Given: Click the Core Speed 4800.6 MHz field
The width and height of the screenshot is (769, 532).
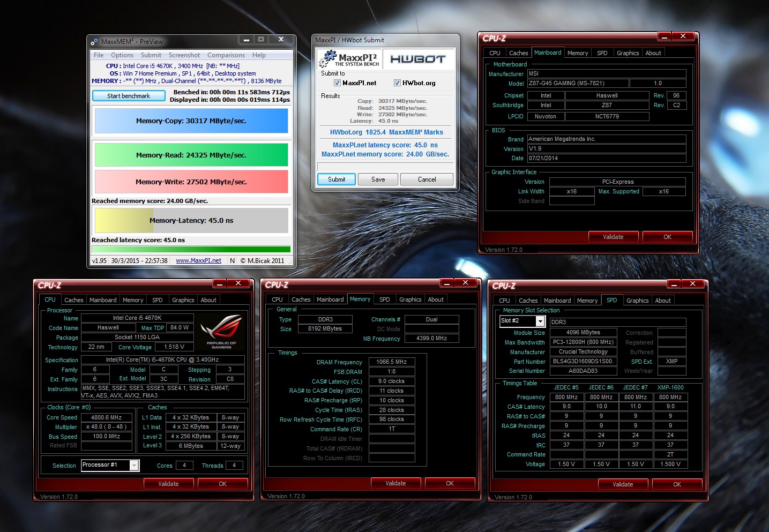Looking at the screenshot, I should (x=107, y=417).
